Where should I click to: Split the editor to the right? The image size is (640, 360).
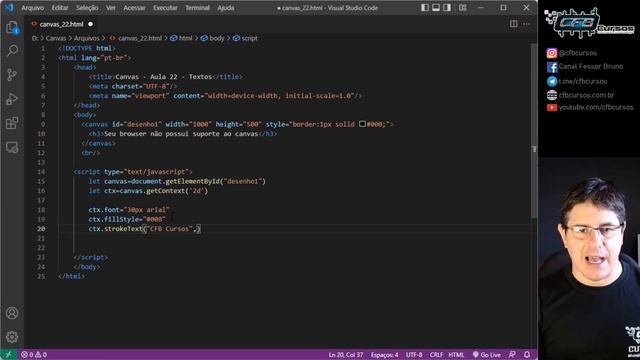click(513, 24)
